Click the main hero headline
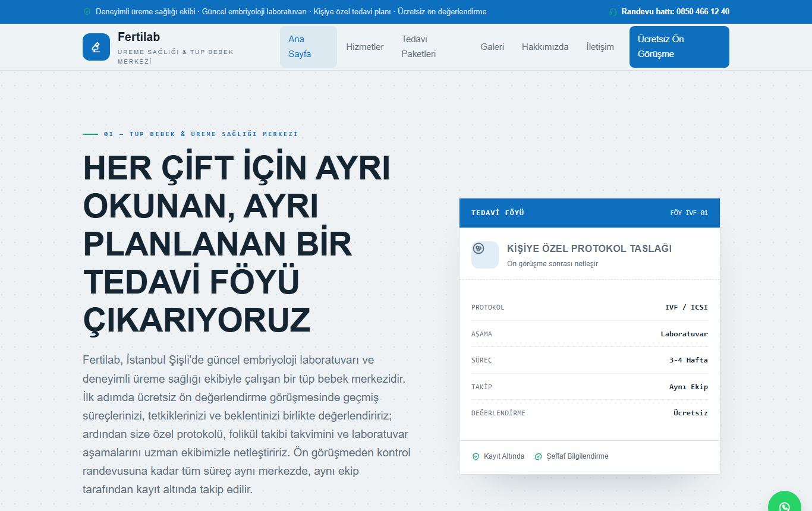Screen dimensions: 812x511 pyautogui.click(x=237, y=244)
